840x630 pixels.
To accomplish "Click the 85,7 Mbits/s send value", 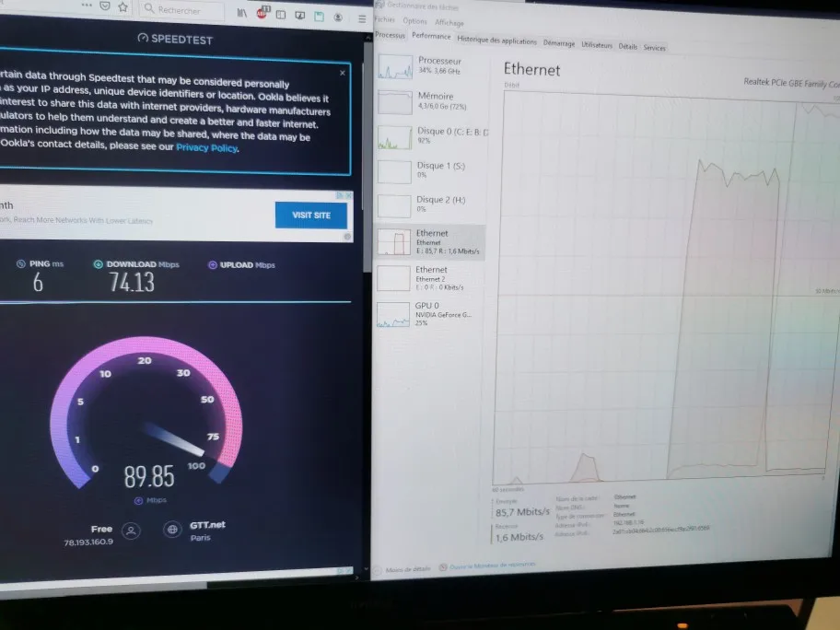I will [x=522, y=512].
